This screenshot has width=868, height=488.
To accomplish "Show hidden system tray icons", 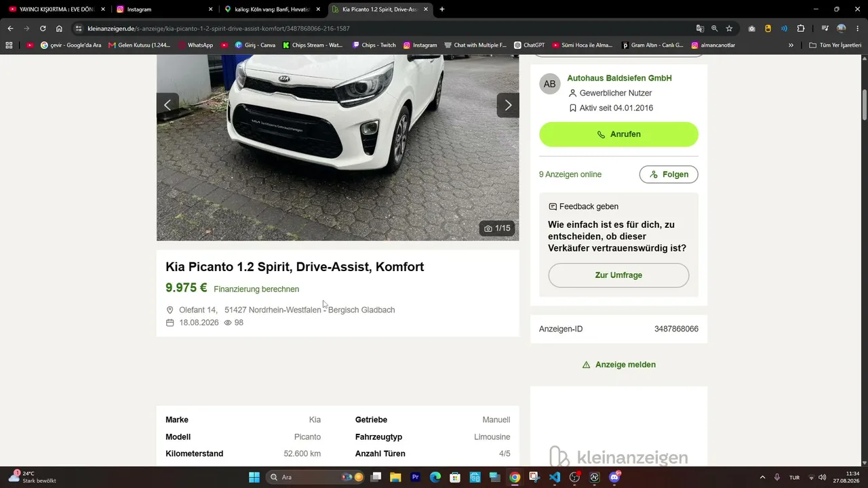I will [762, 477].
